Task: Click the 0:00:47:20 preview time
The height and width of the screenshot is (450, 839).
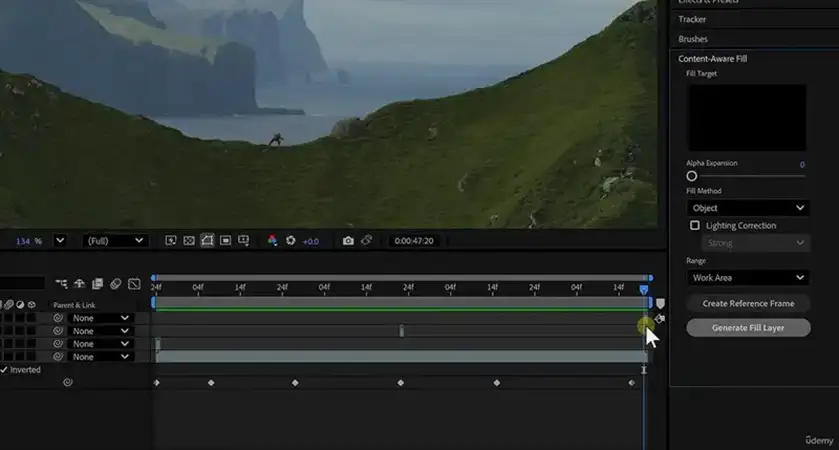Action: (414, 241)
